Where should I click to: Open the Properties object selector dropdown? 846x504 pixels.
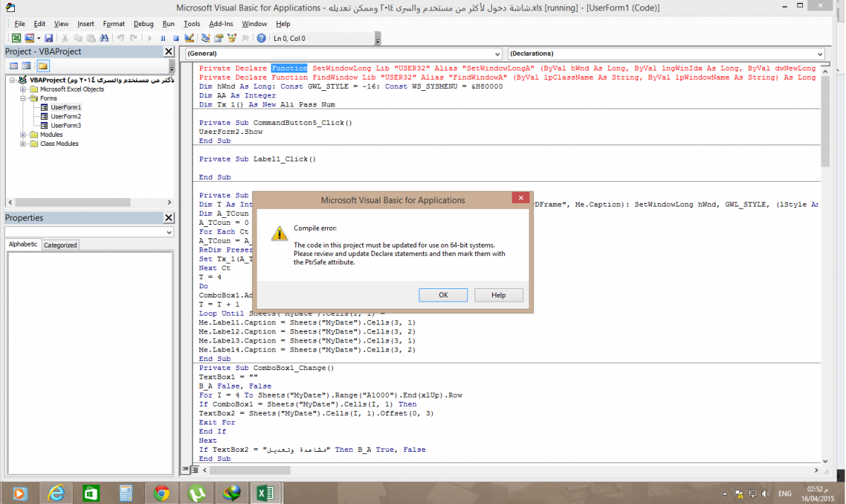[169, 232]
